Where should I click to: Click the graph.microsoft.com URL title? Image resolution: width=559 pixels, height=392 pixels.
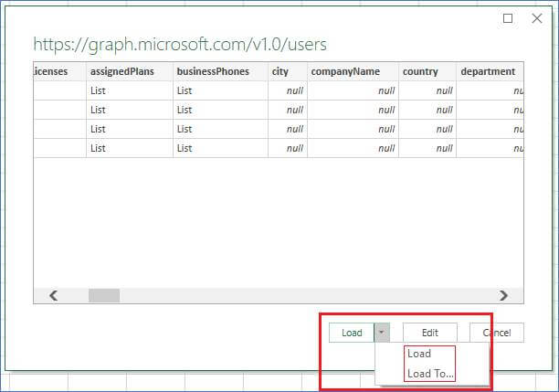coord(180,45)
